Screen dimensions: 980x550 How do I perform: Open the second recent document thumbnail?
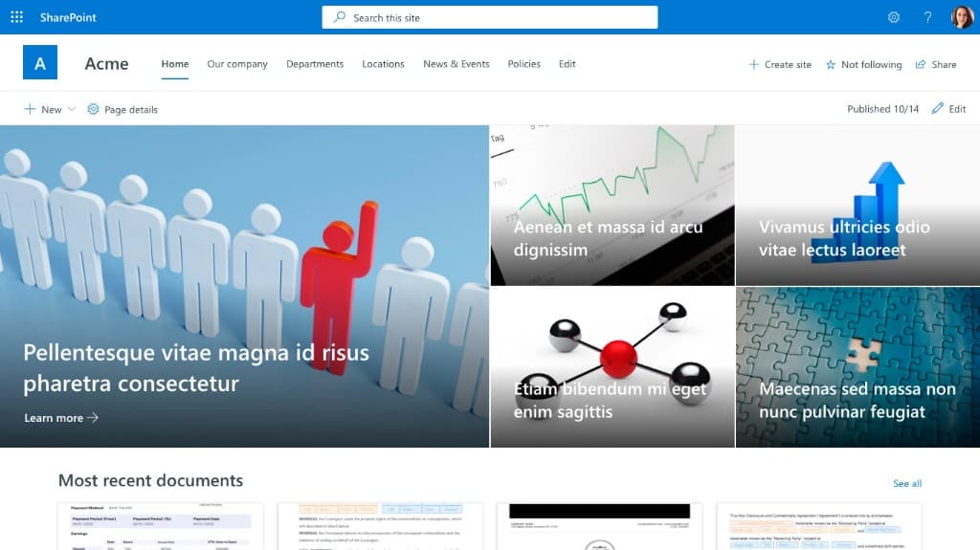click(380, 526)
